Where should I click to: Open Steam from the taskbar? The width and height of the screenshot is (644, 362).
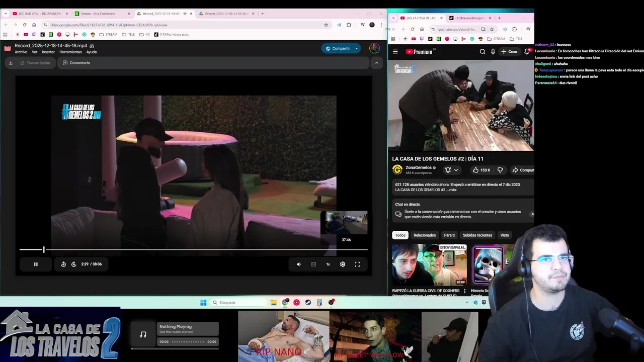point(308,303)
